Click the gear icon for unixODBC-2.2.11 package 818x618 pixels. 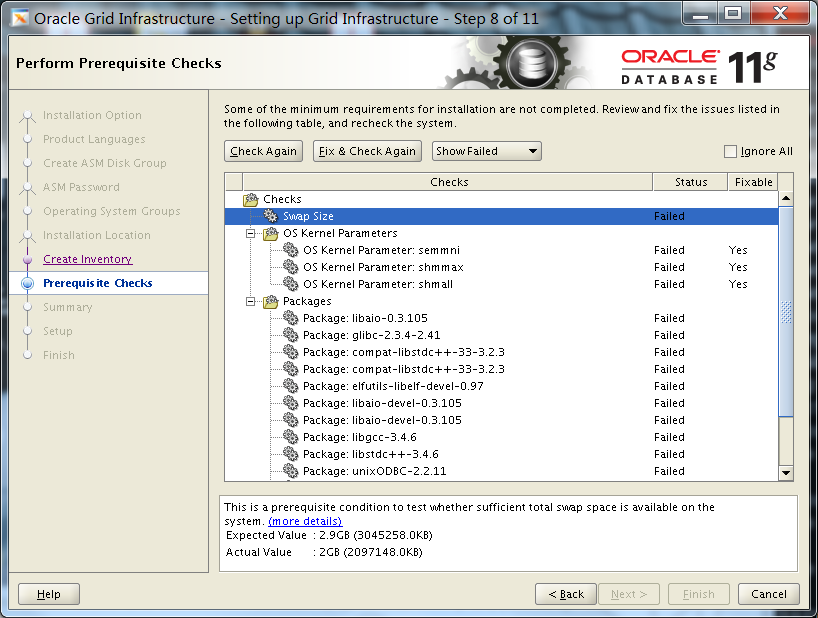[x=291, y=471]
